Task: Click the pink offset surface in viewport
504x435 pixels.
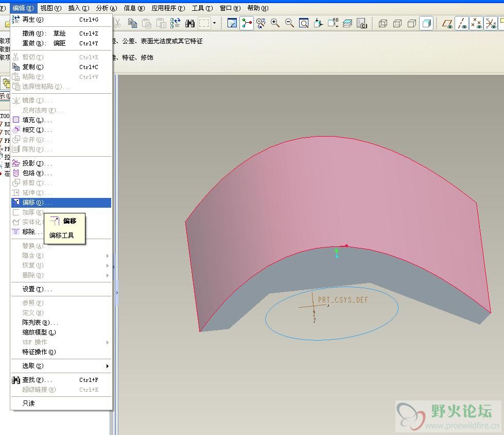Action: click(338, 193)
